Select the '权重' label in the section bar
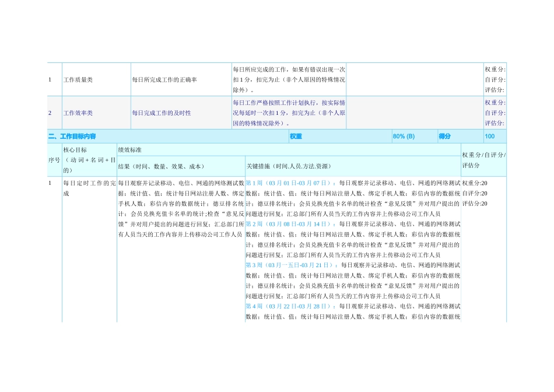 click(296, 136)
